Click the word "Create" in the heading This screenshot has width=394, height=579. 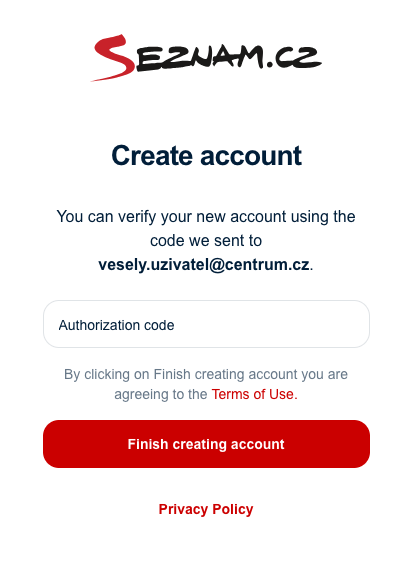coord(152,155)
